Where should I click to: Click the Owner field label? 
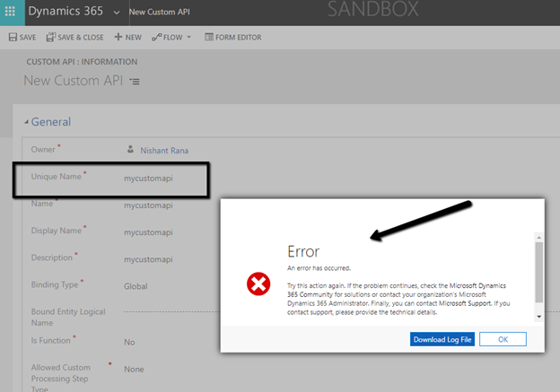[43, 149]
